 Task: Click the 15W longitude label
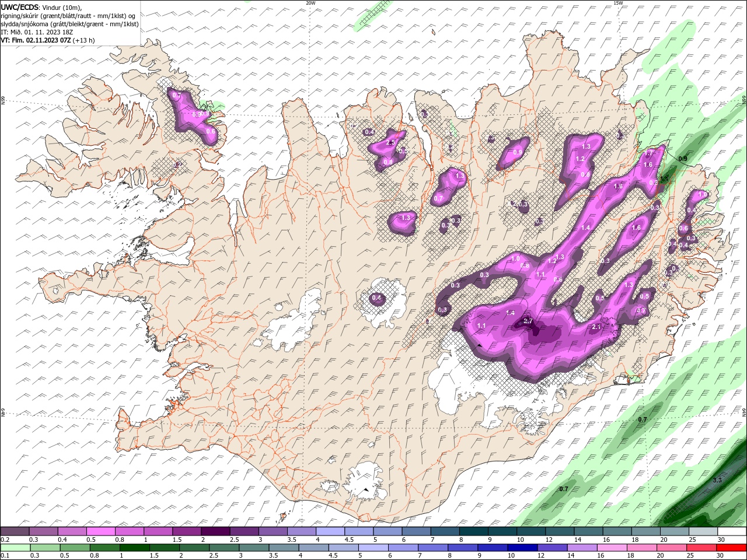click(618, 3)
